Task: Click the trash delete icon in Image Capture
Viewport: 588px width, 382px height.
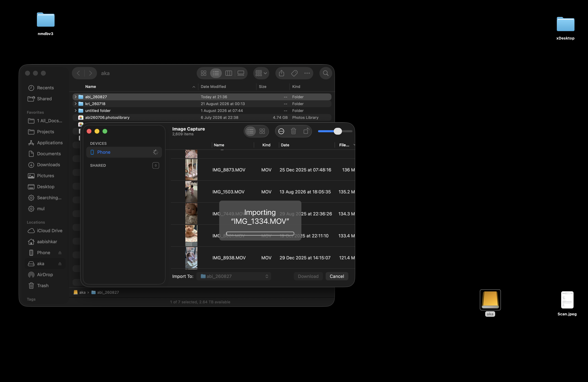Action: (x=293, y=131)
